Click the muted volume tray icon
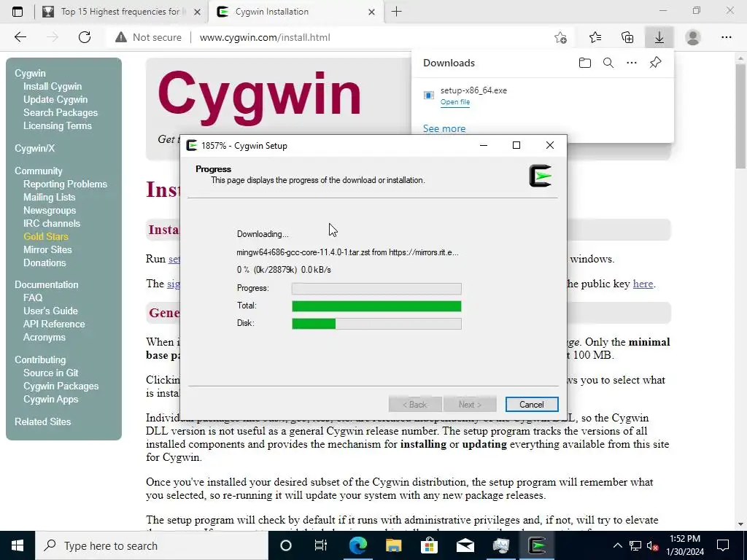This screenshot has height=560, width=747. click(x=653, y=545)
